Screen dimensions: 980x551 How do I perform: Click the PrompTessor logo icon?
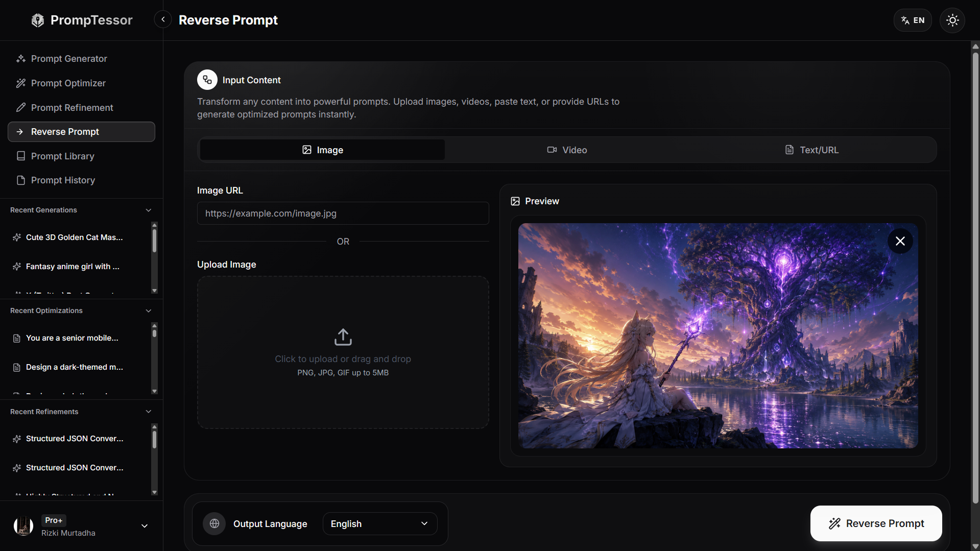tap(38, 20)
